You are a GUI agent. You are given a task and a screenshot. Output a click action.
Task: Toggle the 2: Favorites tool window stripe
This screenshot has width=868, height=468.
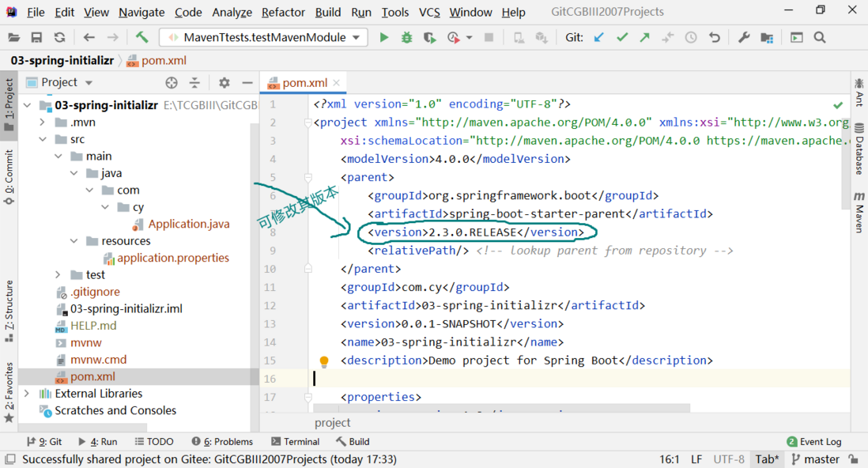click(x=9, y=392)
